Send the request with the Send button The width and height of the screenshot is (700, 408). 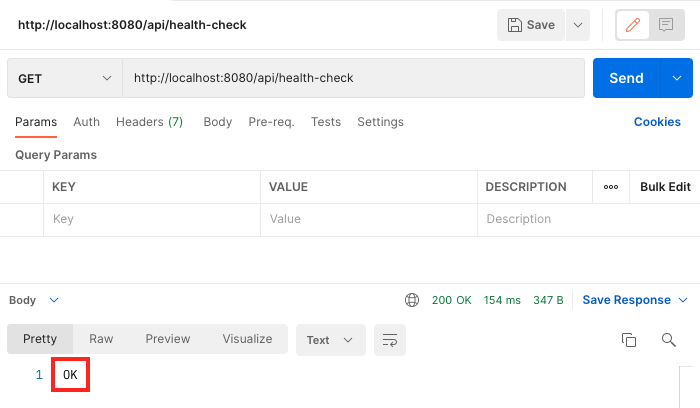626,78
